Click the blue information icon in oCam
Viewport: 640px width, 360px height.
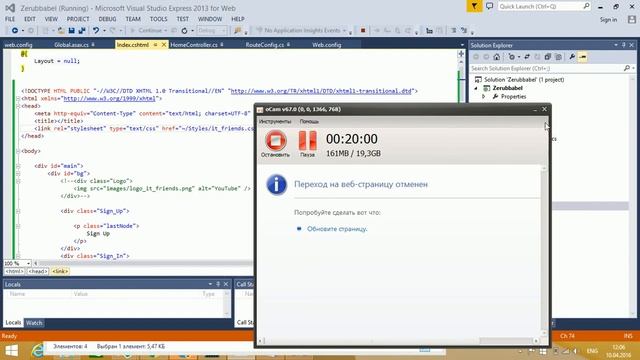[x=276, y=184]
